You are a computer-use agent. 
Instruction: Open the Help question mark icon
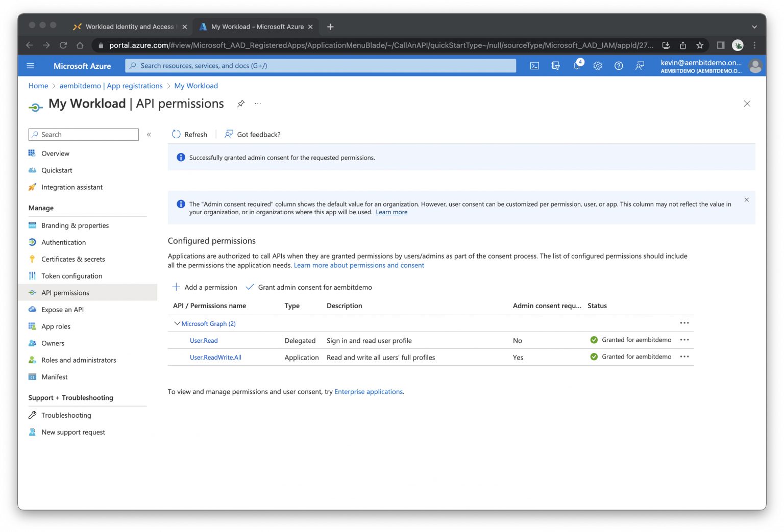pyautogui.click(x=619, y=66)
